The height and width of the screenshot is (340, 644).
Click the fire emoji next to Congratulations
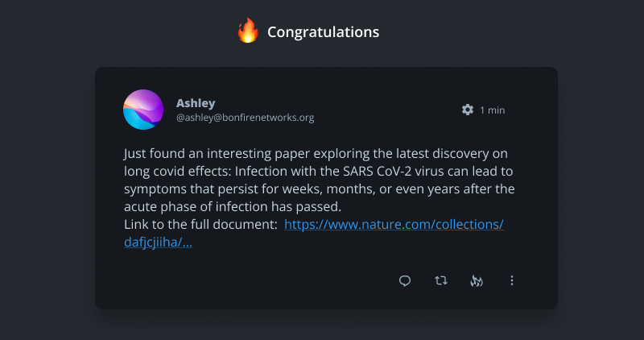247,32
